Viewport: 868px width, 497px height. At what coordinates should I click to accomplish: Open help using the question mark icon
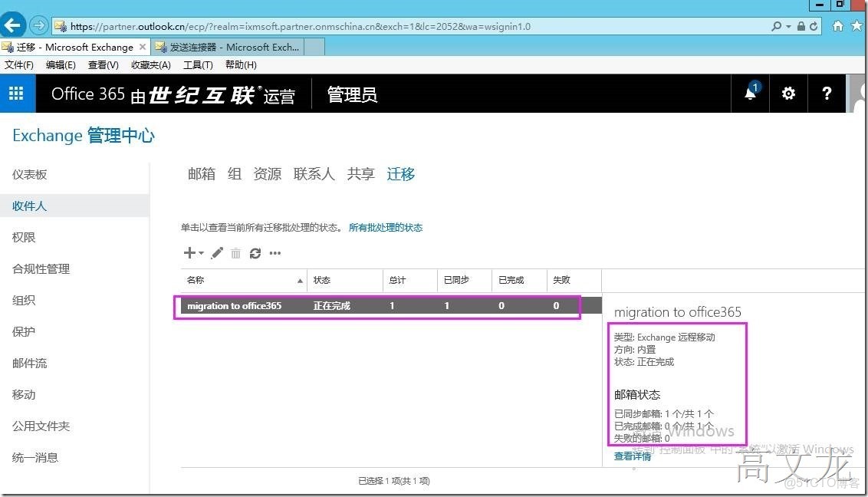[826, 93]
